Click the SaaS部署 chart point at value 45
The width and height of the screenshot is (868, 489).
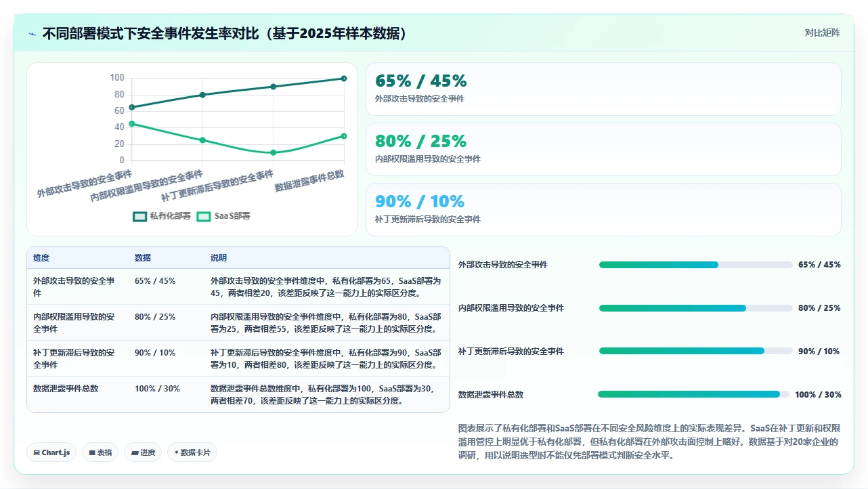tap(132, 124)
